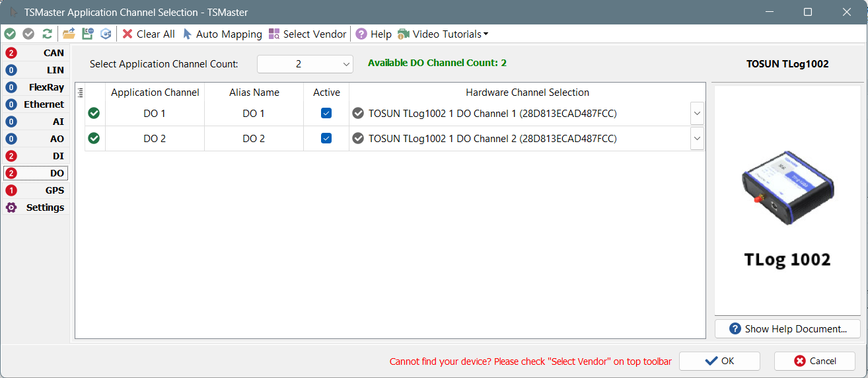
Task: Uncheck the Active checkbox for DO 2
Action: click(x=326, y=138)
